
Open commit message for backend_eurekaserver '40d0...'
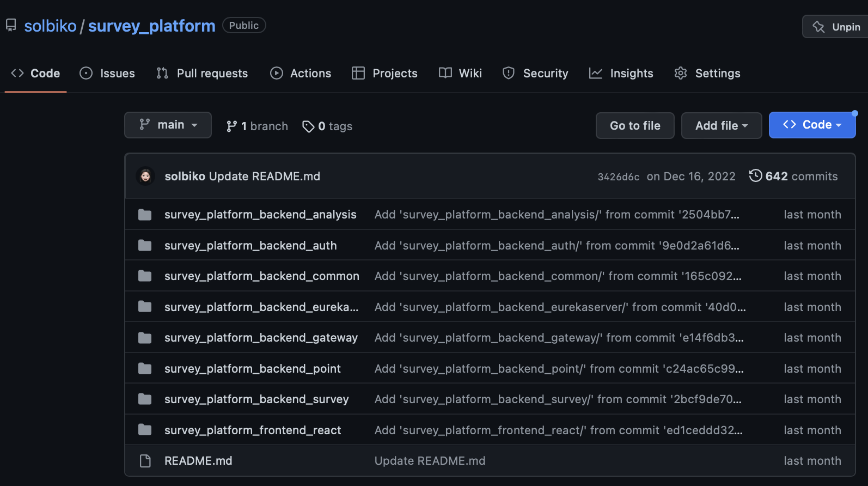coord(560,307)
